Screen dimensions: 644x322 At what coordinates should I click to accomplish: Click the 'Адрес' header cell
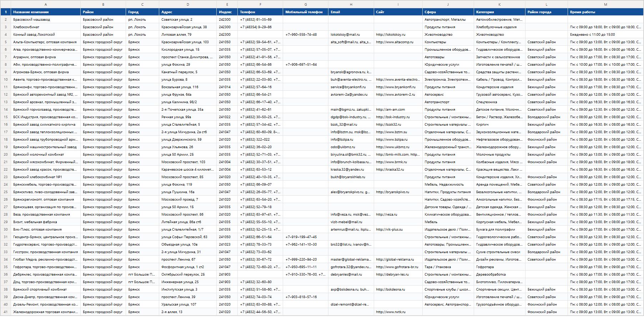click(188, 12)
